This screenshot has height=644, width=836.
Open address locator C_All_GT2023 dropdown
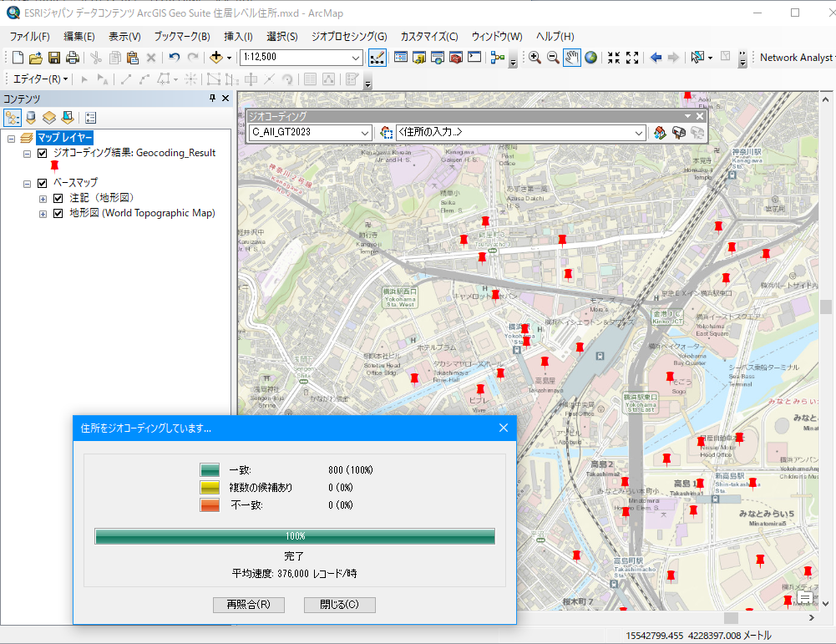(x=365, y=133)
